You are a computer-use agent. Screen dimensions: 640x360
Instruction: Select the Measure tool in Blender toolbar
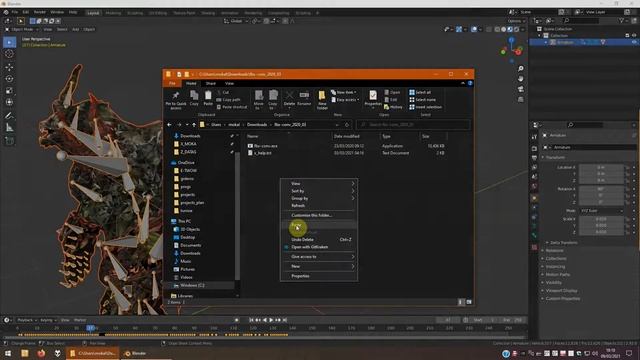point(9,128)
